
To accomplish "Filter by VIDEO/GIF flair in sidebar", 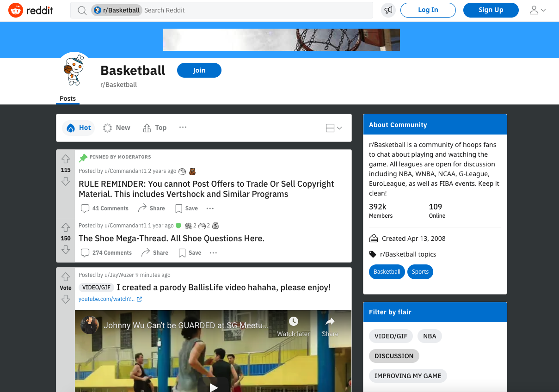I will click(x=391, y=336).
